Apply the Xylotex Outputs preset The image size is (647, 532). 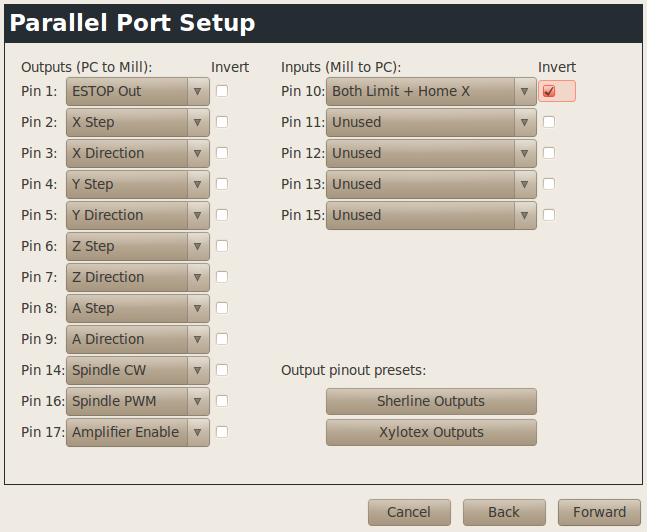coord(431,432)
